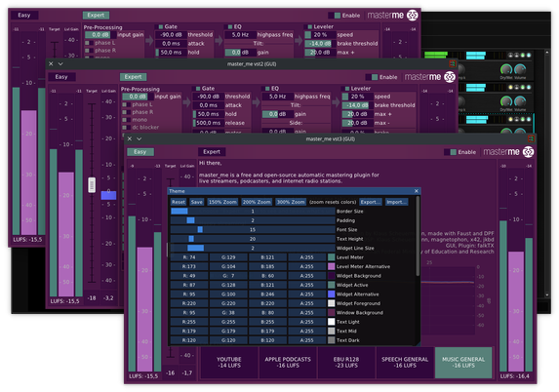The image size is (559, 392).
Task: Expand the chevron menu in vst2 title bar
Action: (x=60, y=63)
